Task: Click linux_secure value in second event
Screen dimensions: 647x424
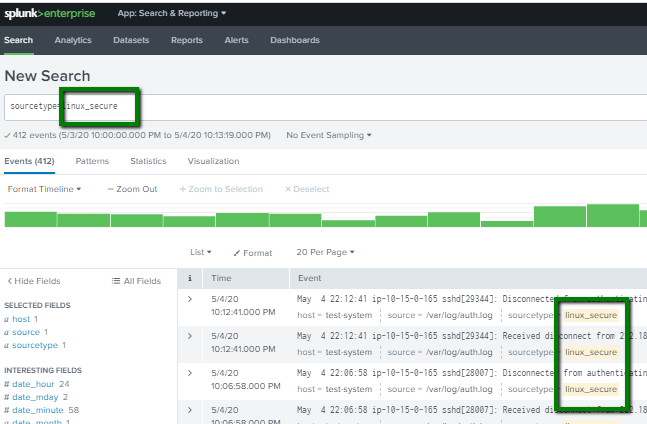Action: pyautogui.click(x=591, y=352)
